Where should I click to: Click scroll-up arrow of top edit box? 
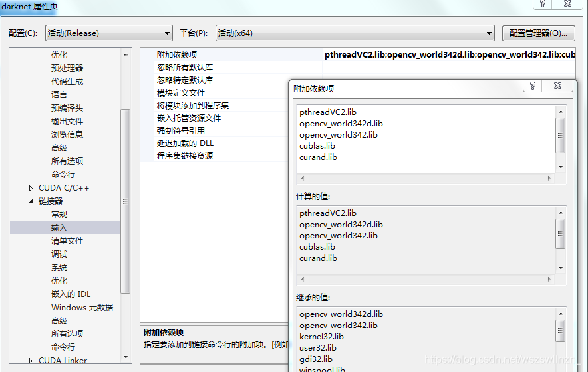coord(561,112)
